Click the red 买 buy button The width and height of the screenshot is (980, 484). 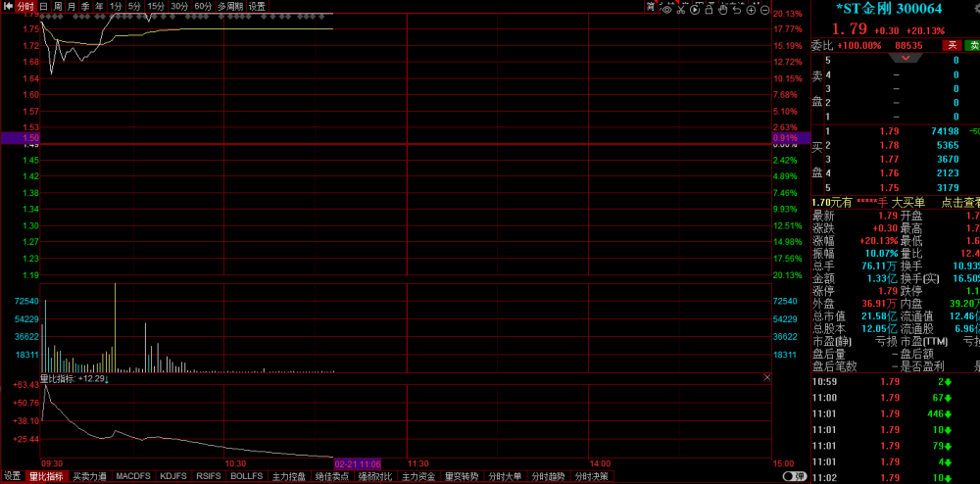tap(952, 46)
